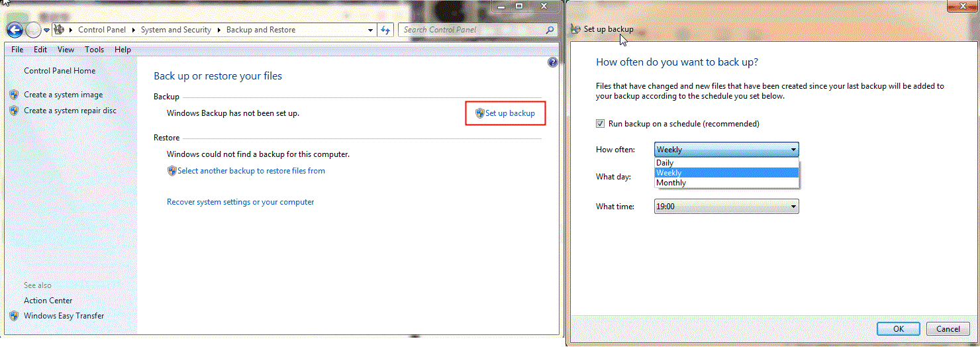
Task: Click shield icon beside Select another backup
Action: click(x=172, y=171)
